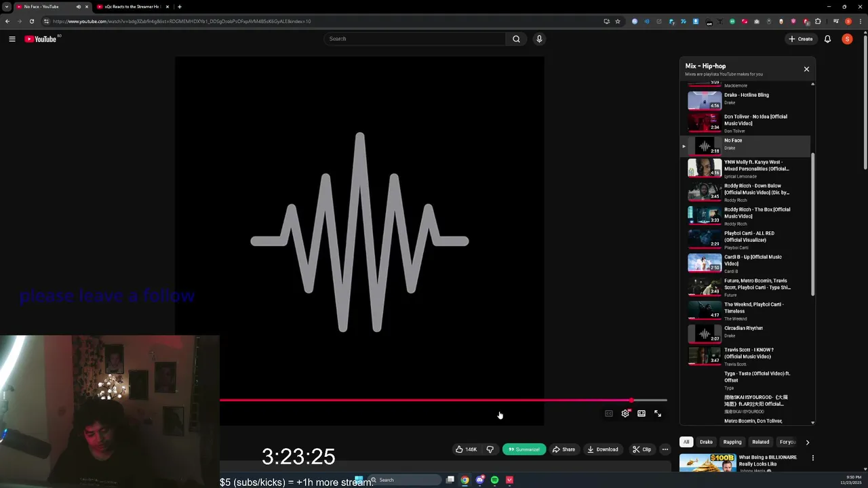This screenshot has width=868, height=488.
Task: Click the Windows taskbar search box
Action: point(406,480)
